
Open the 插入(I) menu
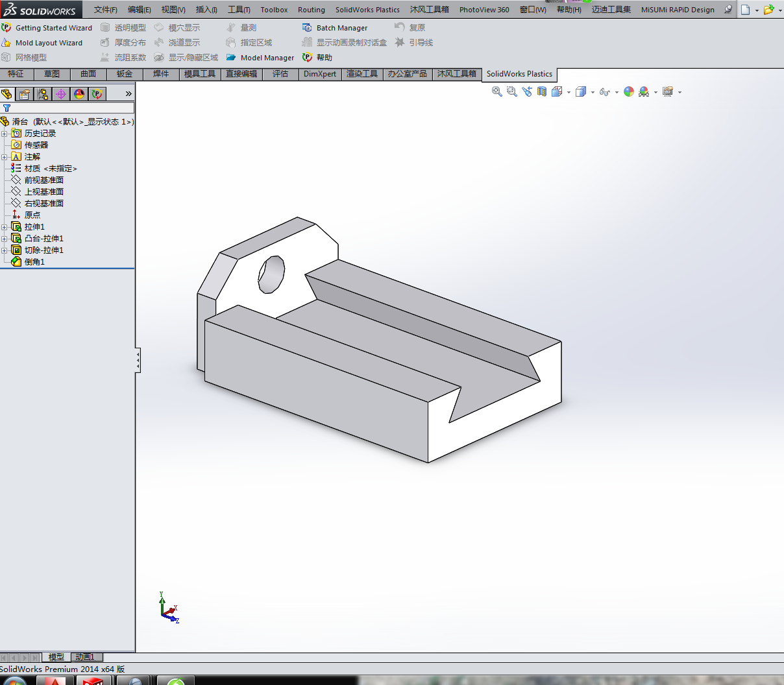tap(206, 10)
